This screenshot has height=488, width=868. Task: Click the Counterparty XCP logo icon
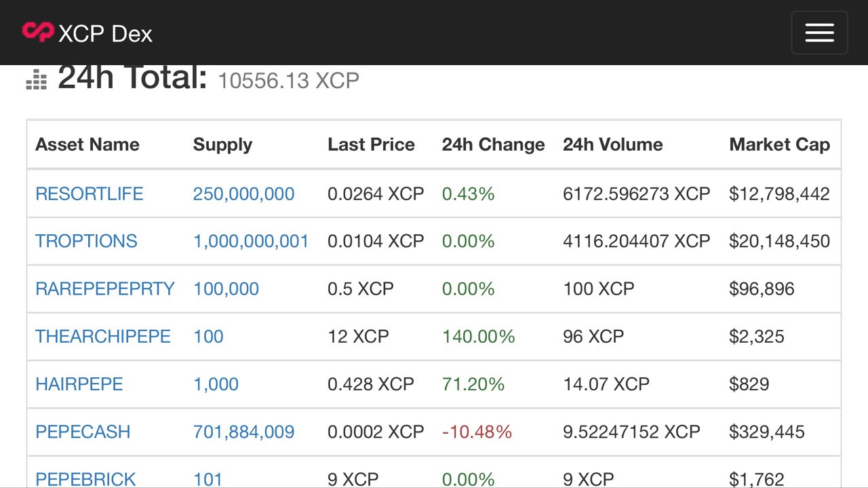pyautogui.click(x=37, y=32)
